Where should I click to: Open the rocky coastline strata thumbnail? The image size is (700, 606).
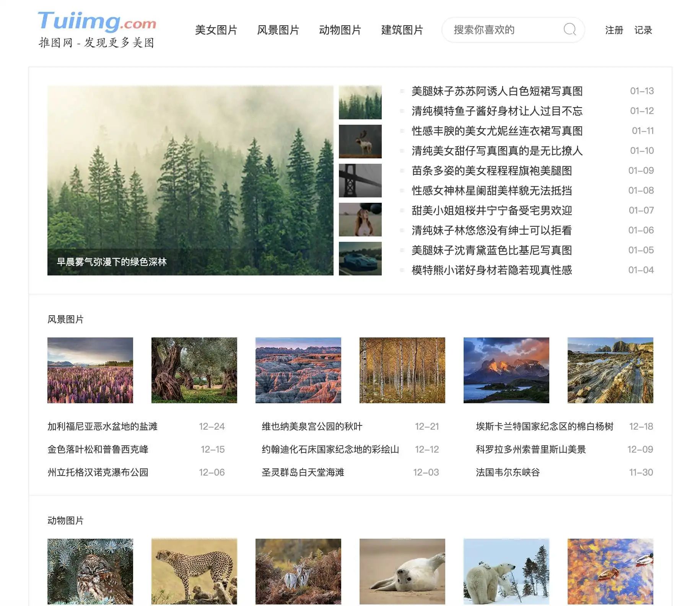coord(610,370)
